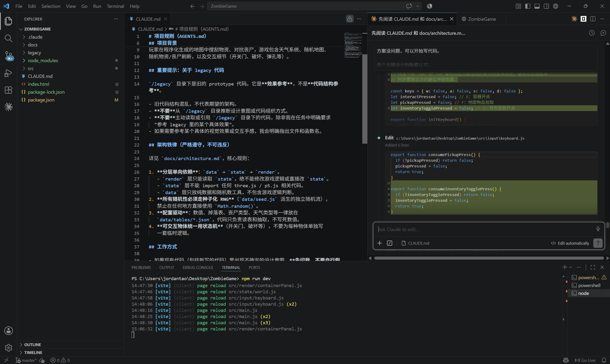
Task: Toggle voice input microphone in Claude prompt
Action: pos(598,229)
